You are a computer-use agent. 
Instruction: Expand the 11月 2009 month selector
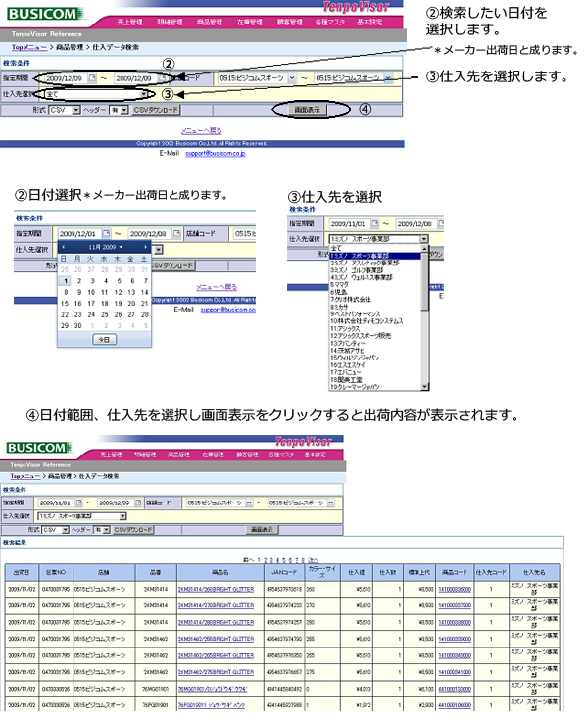tap(106, 247)
